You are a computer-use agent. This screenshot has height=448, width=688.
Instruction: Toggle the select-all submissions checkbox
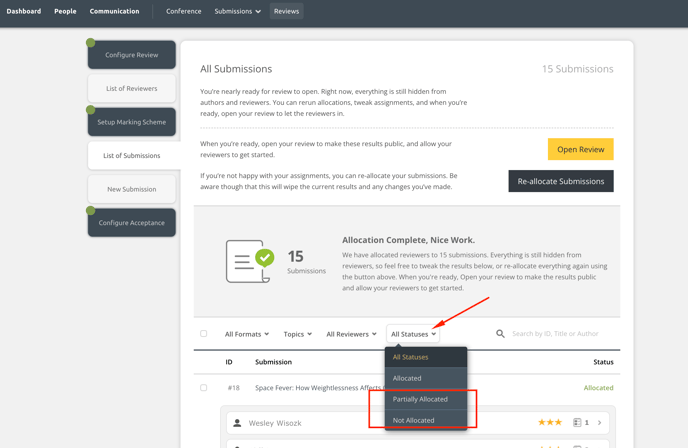pos(204,334)
